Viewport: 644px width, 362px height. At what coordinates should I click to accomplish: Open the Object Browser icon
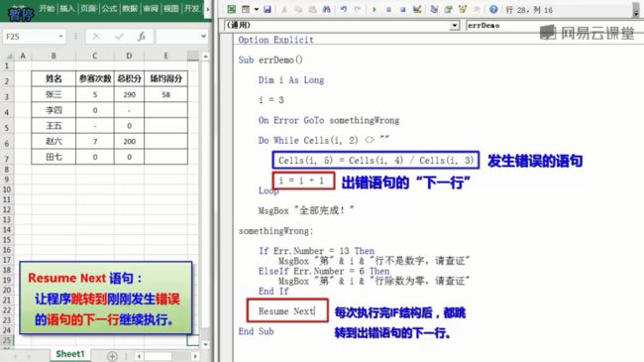tap(463, 9)
